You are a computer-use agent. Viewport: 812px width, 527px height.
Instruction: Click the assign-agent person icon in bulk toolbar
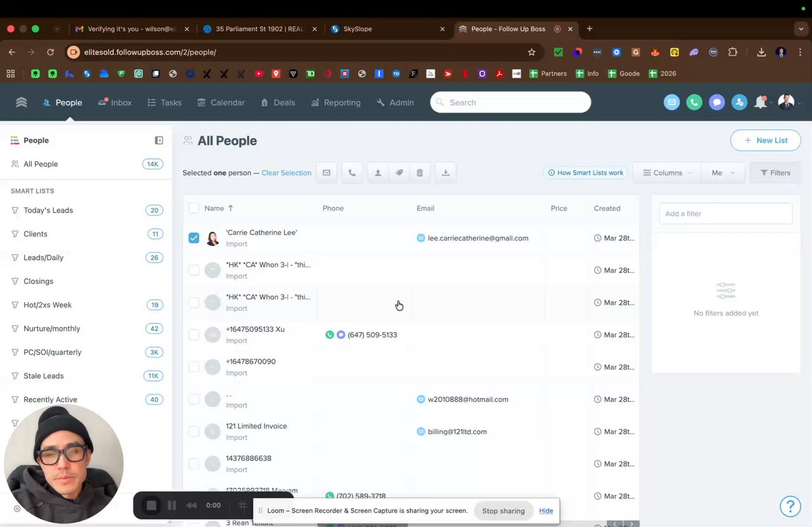coord(378,173)
